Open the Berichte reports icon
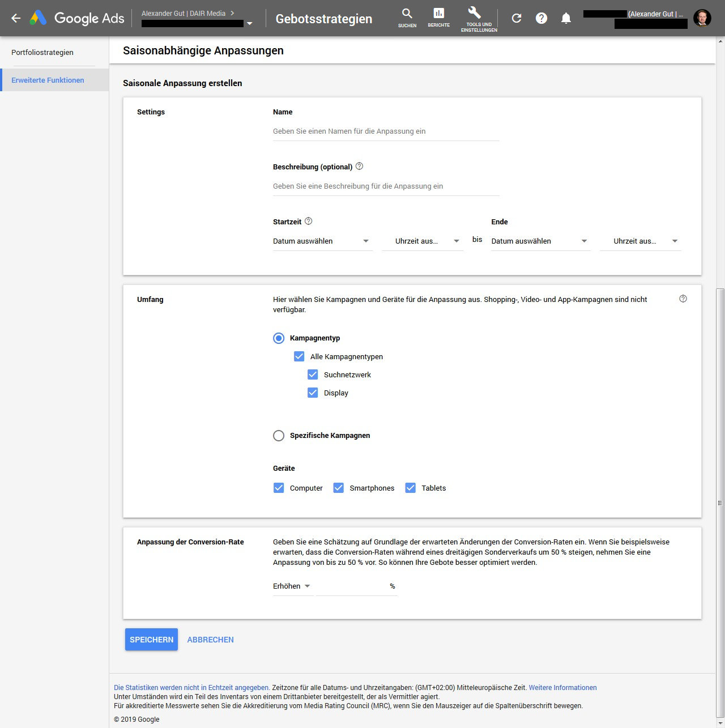725x728 pixels. pyautogui.click(x=438, y=18)
